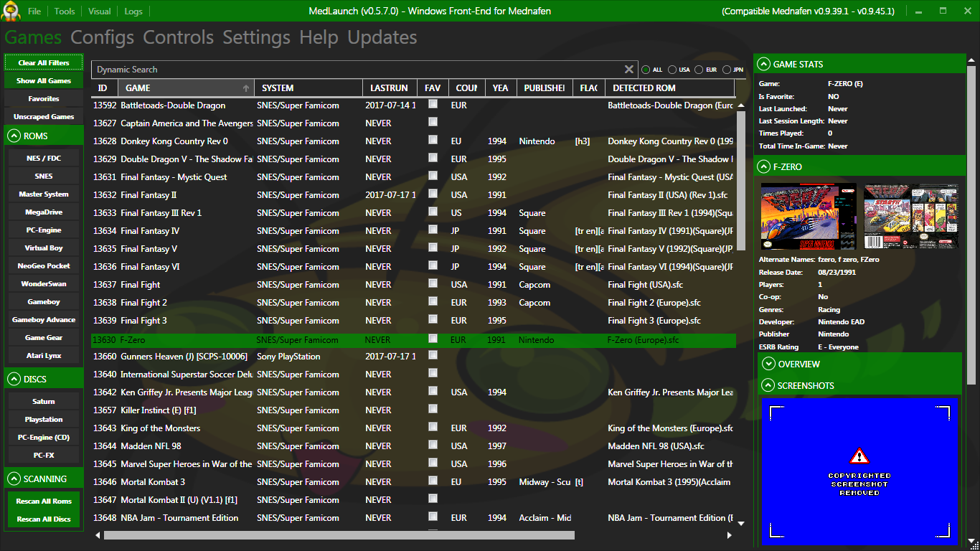Image resolution: width=980 pixels, height=551 pixels.
Task: Open the Tools menu
Action: tap(65, 11)
